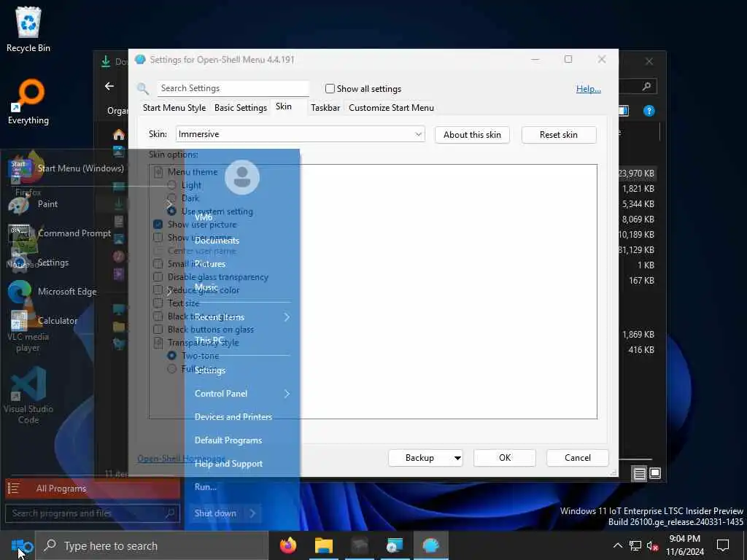Go back with Explorer's back arrow
This screenshot has height=560, width=747.
[x=109, y=86]
